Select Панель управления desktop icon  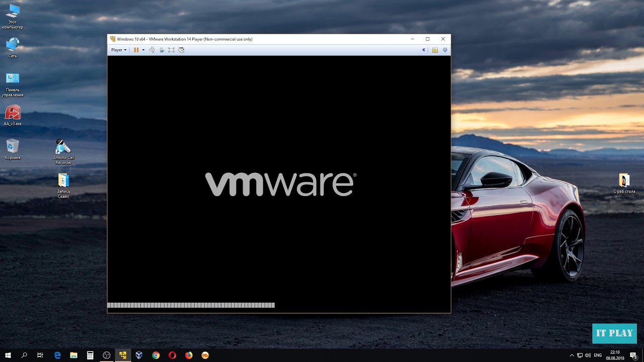(13, 84)
